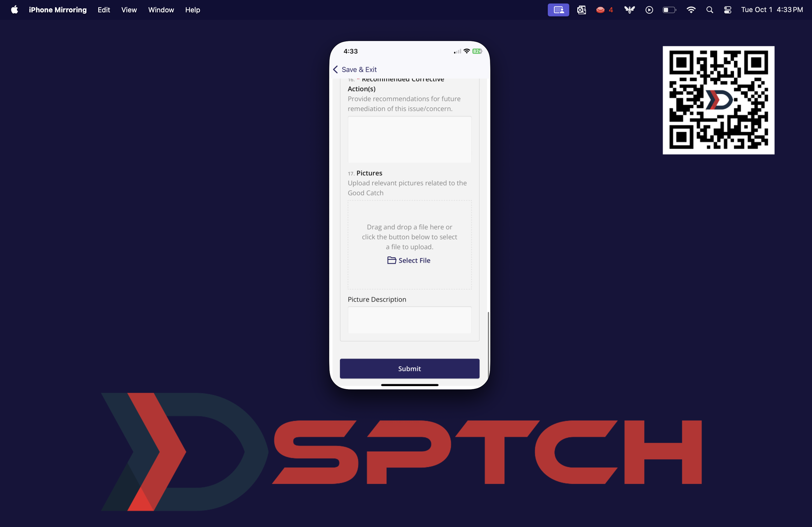Click the screen mirroring icon
The image size is (812, 527).
click(x=559, y=9)
